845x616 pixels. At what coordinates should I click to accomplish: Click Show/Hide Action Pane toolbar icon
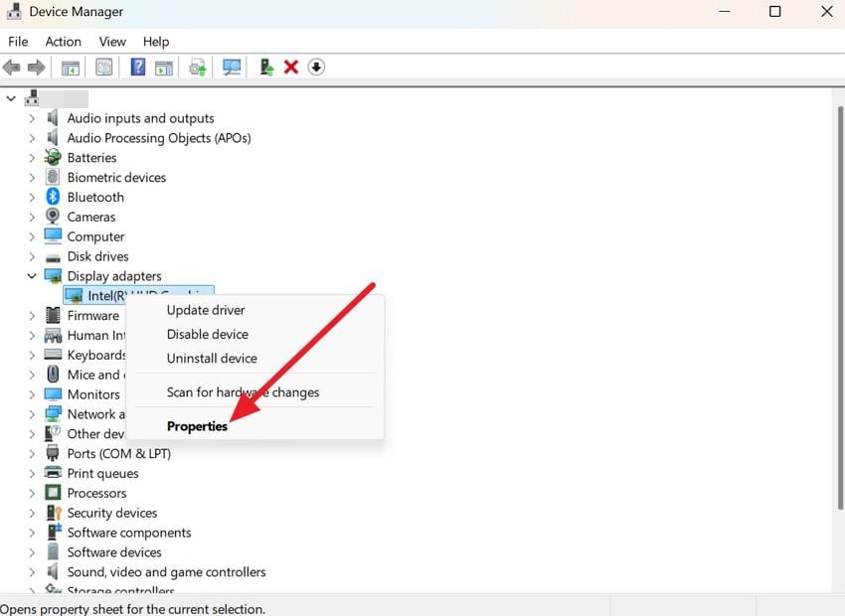point(164,68)
